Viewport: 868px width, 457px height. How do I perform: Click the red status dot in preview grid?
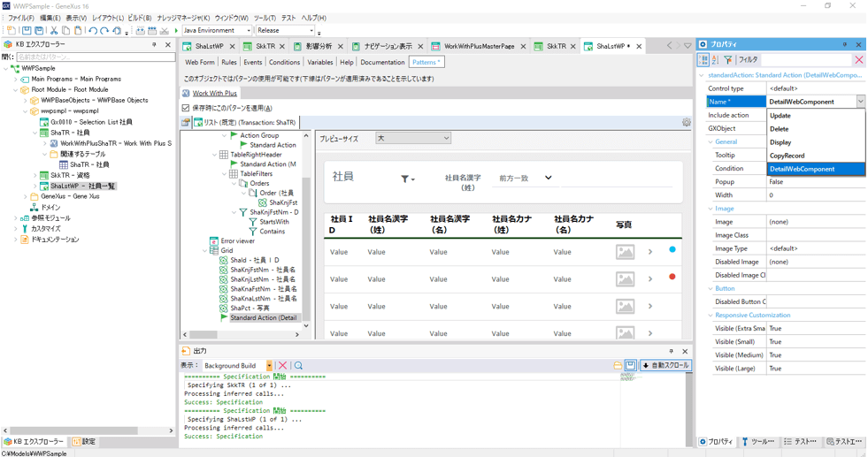[x=672, y=277]
